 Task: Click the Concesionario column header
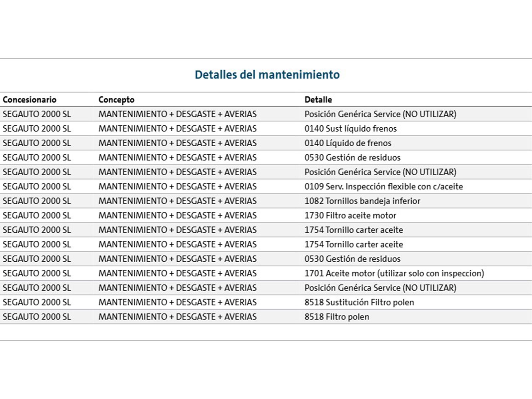(x=30, y=100)
